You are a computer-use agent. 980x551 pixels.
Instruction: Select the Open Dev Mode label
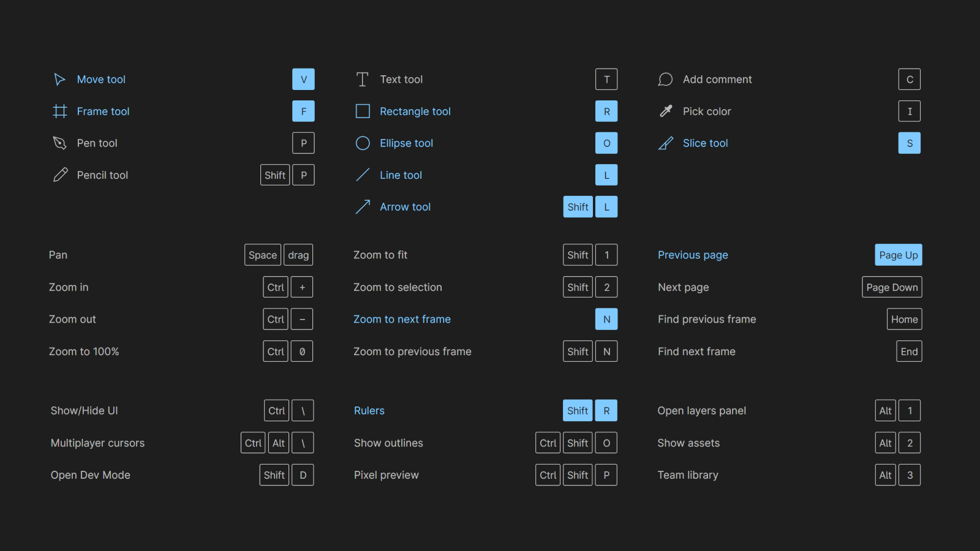90,475
